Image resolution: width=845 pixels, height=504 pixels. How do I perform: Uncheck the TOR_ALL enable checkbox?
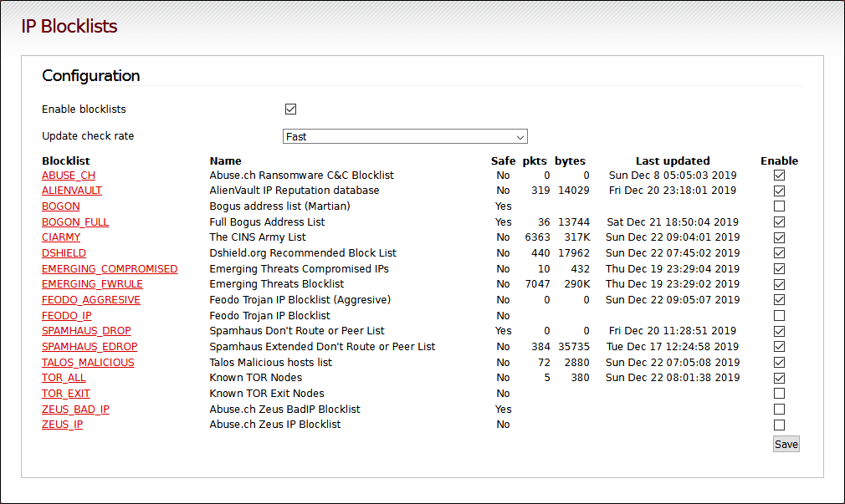(x=779, y=378)
